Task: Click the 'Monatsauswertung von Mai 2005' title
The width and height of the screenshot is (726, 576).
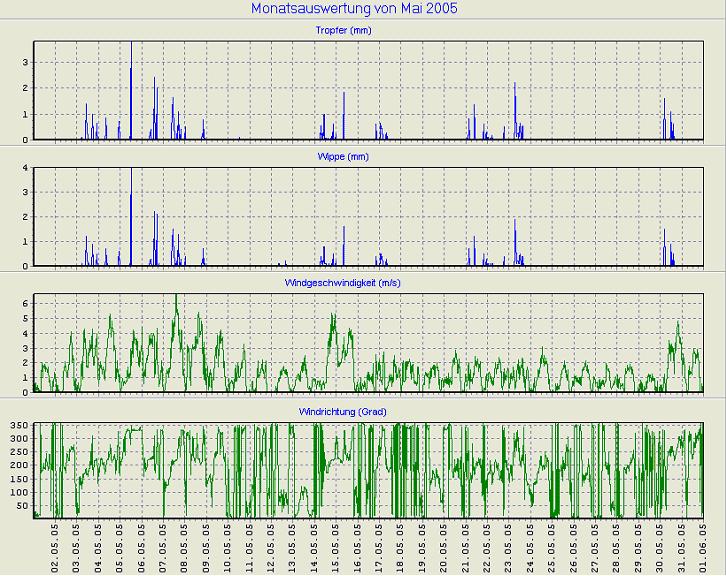Action: [362, 9]
